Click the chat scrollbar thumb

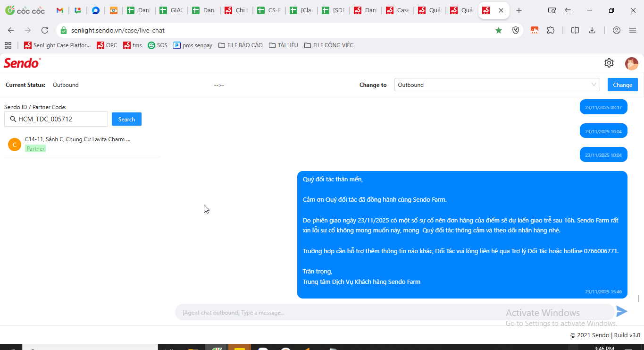[x=639, y=299]
